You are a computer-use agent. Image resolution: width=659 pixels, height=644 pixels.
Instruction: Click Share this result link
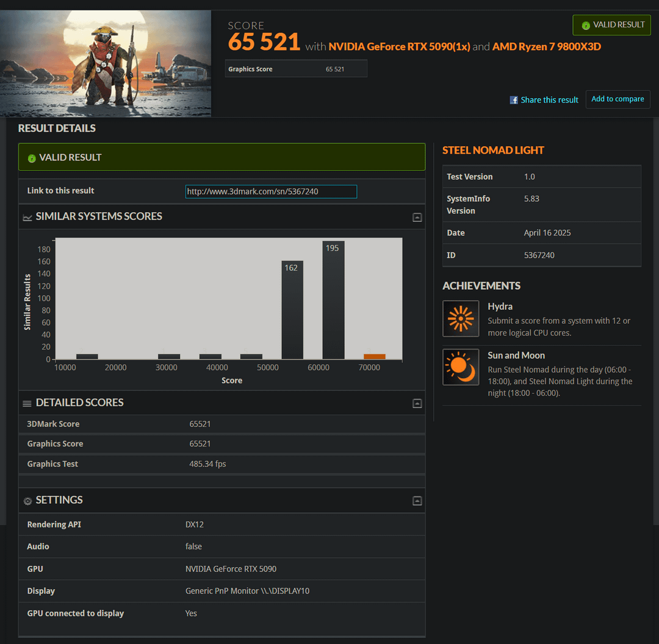(549, 100)
